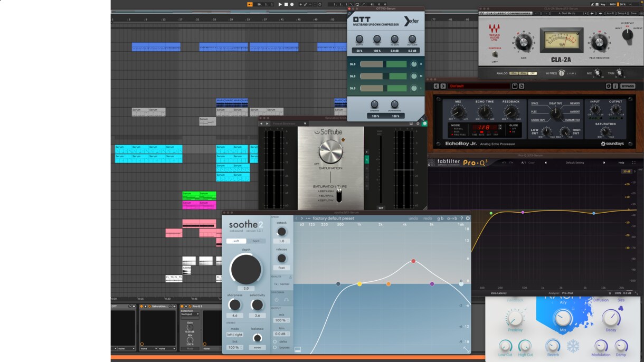Select the hard mode in soothe2
Screen dimensions: 644x362
256,241
